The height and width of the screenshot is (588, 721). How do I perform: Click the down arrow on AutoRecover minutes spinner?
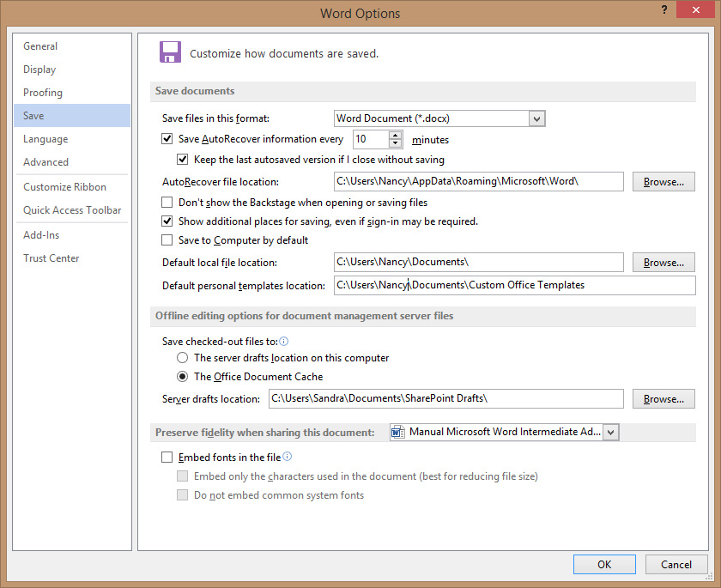(x=396, y=143)
